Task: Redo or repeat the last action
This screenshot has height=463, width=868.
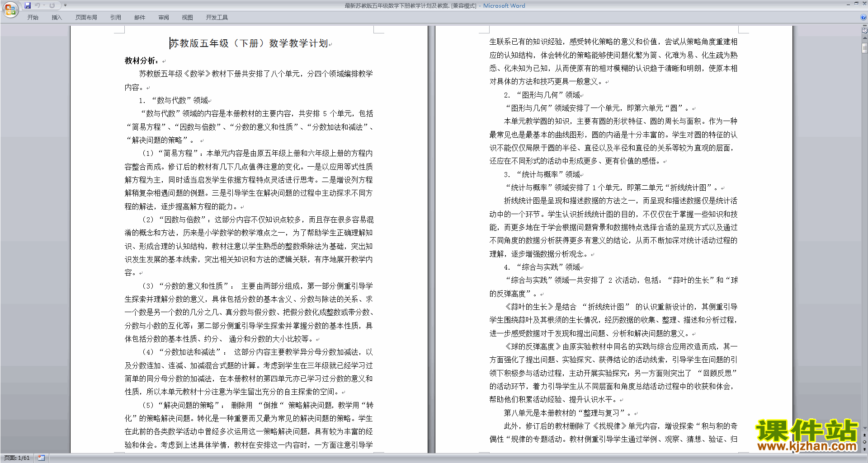Action: pyautogui.click(x=52, y=5)
